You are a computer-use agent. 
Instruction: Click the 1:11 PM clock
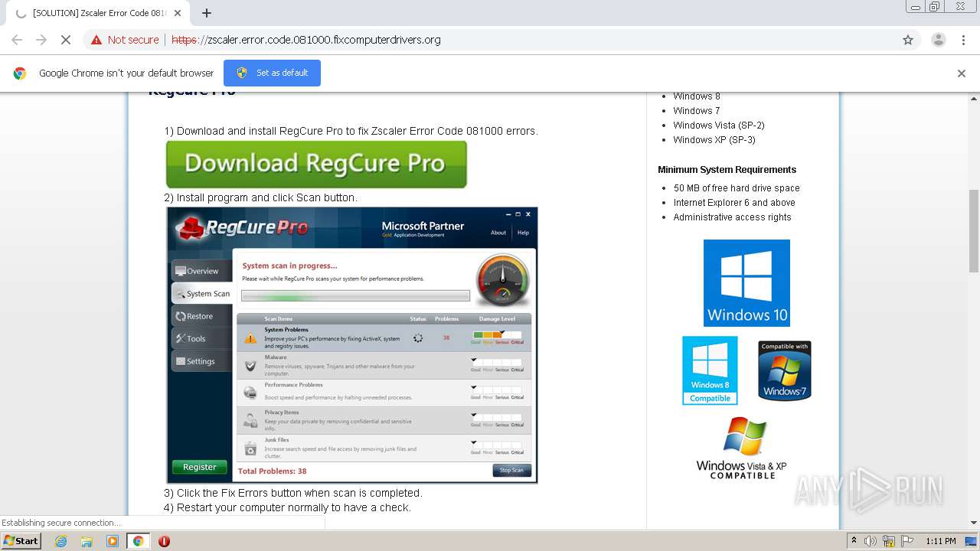pyautogui.click(x=940, y=541)
